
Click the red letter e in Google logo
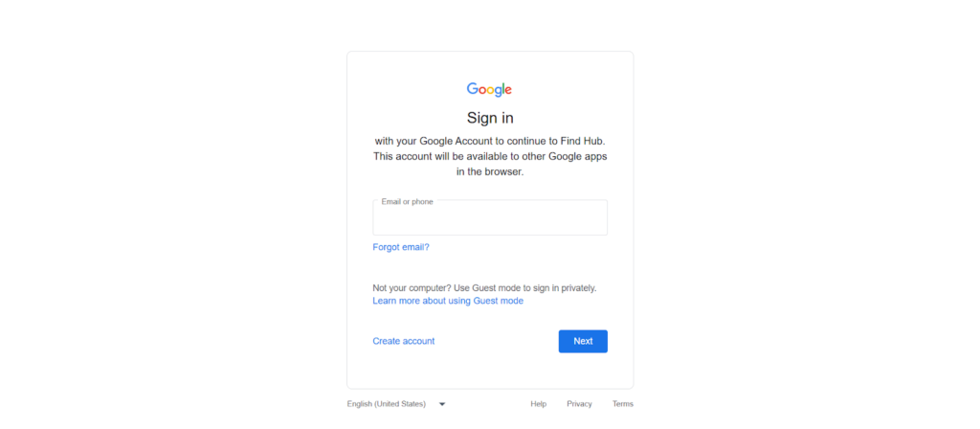508,91
